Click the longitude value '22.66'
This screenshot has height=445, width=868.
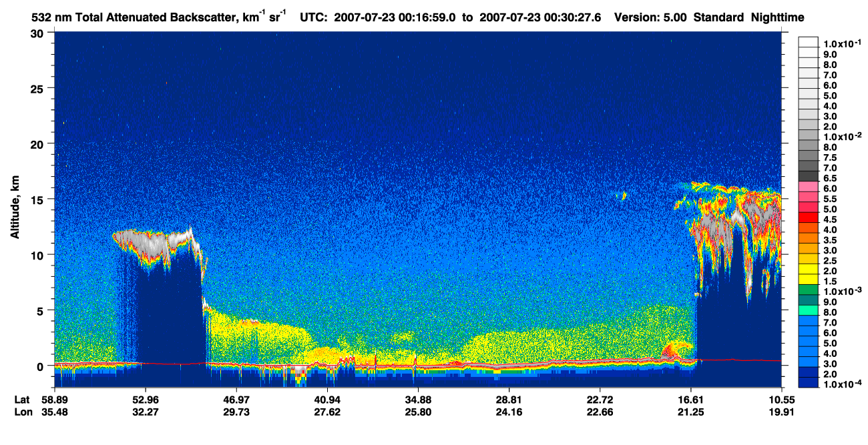click(600, 412)
